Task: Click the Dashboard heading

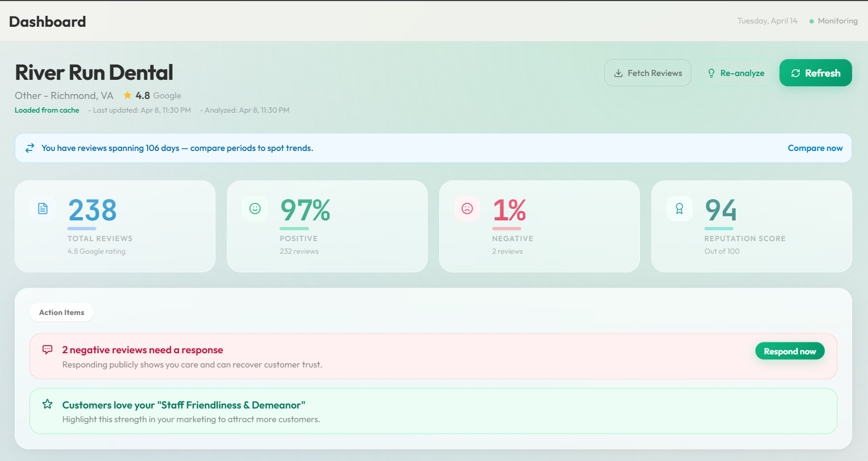Action: click(48, 21)
